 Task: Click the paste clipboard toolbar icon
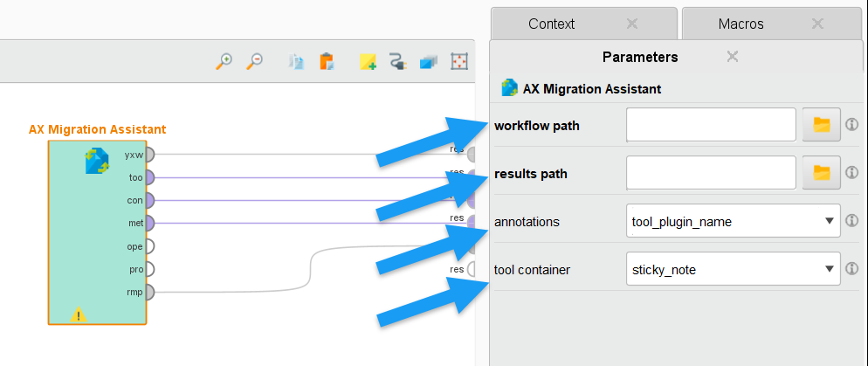327,61
